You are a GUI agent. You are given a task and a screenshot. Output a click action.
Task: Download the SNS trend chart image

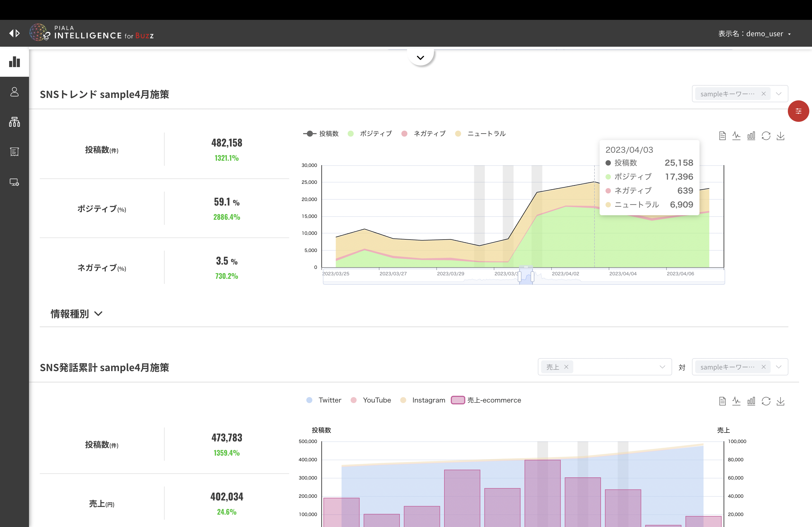(x=780, y=136)
